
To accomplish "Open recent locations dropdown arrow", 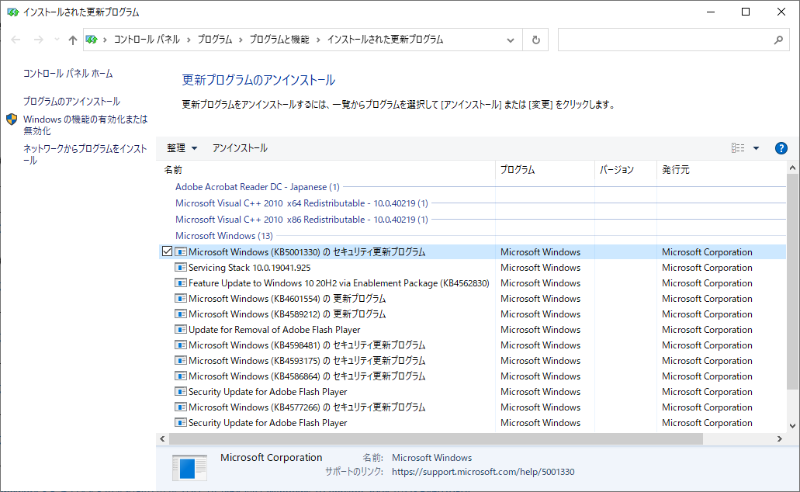I will 57,40.
